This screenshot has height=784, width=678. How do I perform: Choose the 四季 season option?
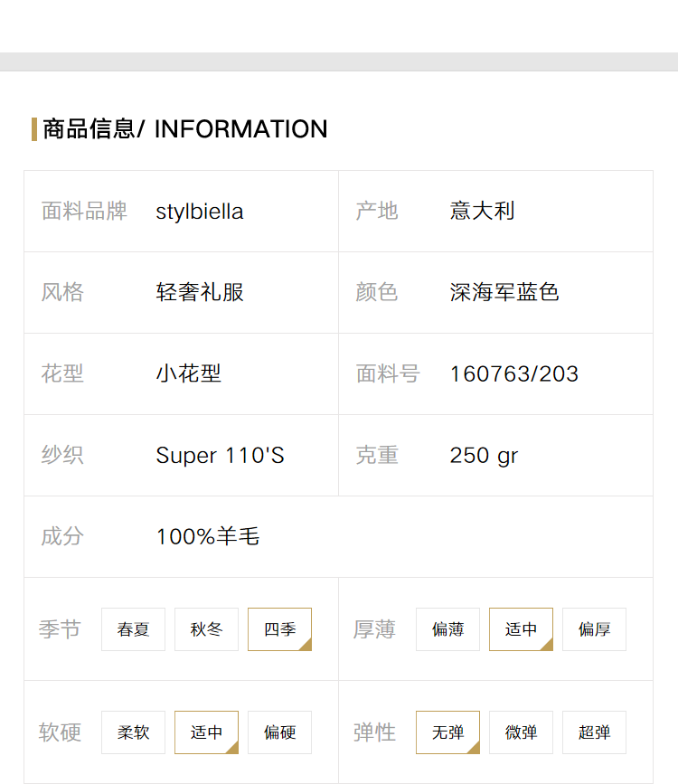(x=279, y=629)
